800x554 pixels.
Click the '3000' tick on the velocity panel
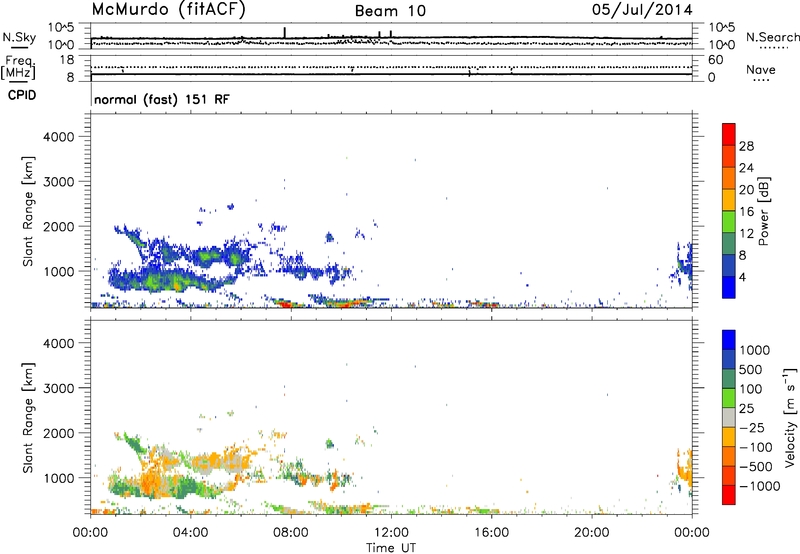coord(58,388)
